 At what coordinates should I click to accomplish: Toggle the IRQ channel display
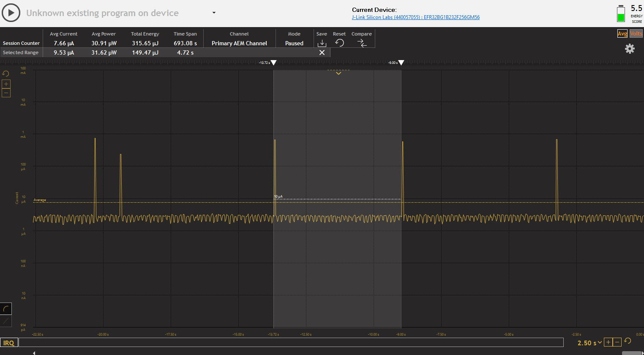tap(8, 342)
